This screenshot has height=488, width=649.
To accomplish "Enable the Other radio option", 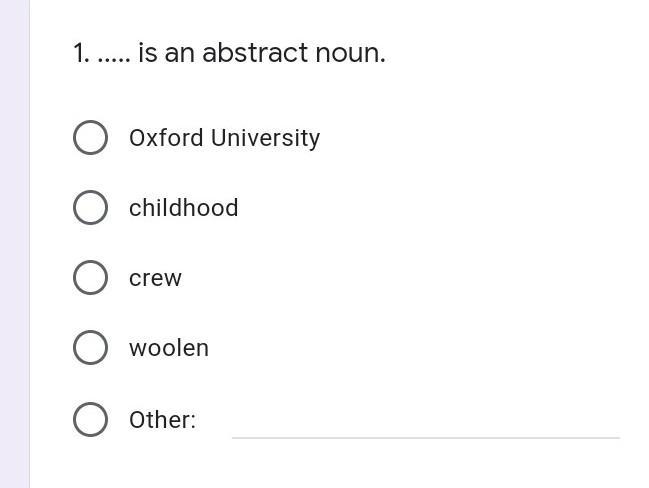I will tap(90, 419).
